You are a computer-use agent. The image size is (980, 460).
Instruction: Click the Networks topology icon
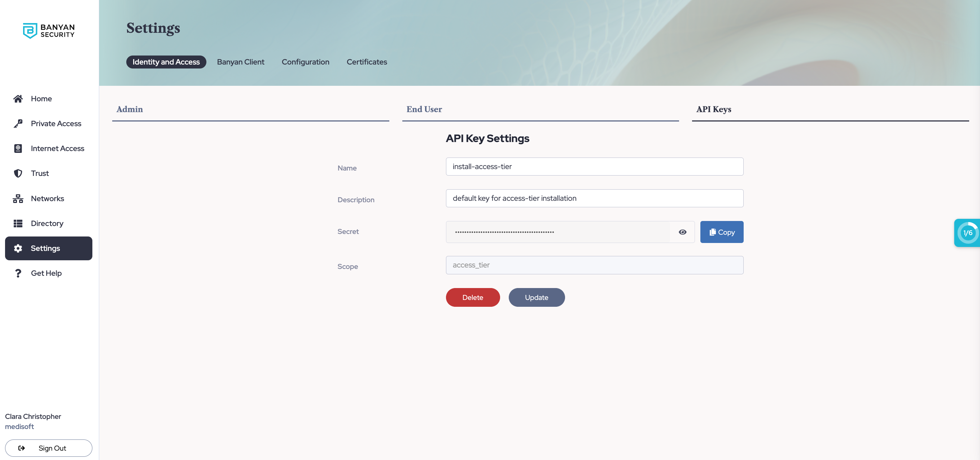(18, 198)
